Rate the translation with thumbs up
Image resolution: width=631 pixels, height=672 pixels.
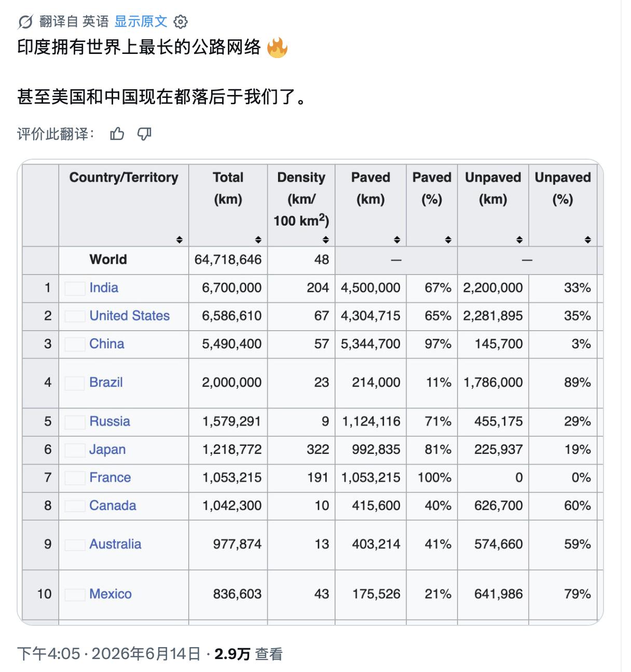(x=117, y=134)
